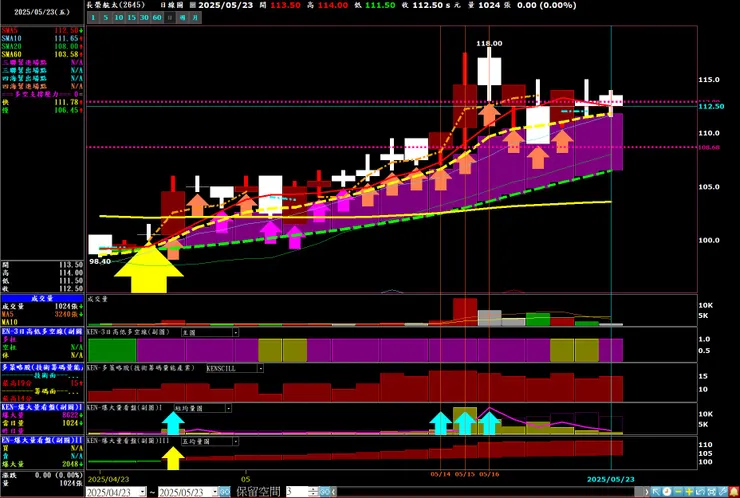This screenshot has width=740, height=498.
Task: Open end date 2025/05/23 picker
Action: coord(214,492)
